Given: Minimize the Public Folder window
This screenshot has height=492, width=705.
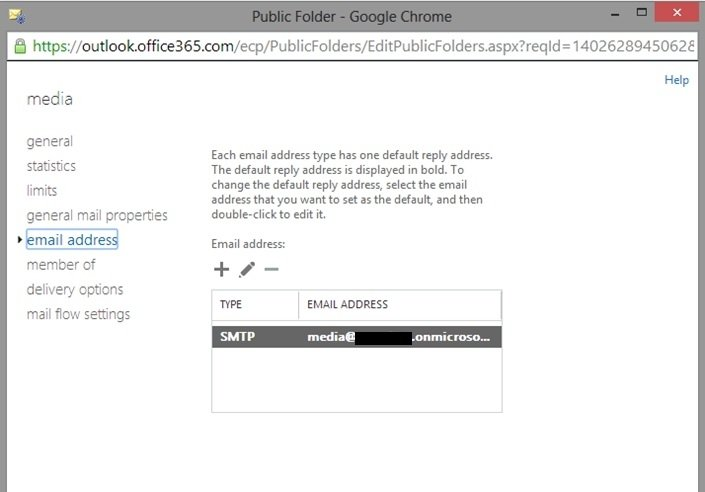Looking at the screenshot, I should coord(616,14).
